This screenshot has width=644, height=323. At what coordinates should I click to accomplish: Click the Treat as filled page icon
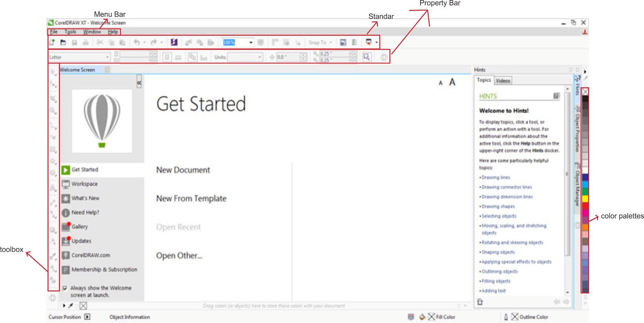pyautogui.click(x=366, y=57)
